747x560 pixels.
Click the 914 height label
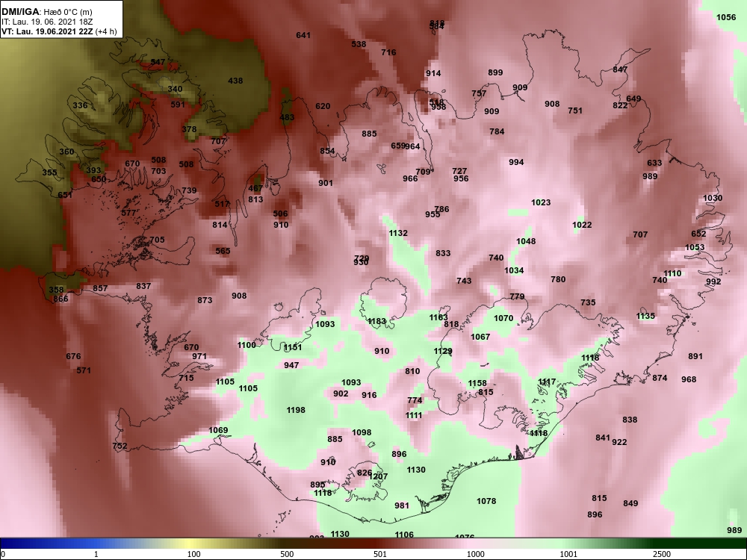click(x=433, y=73)
